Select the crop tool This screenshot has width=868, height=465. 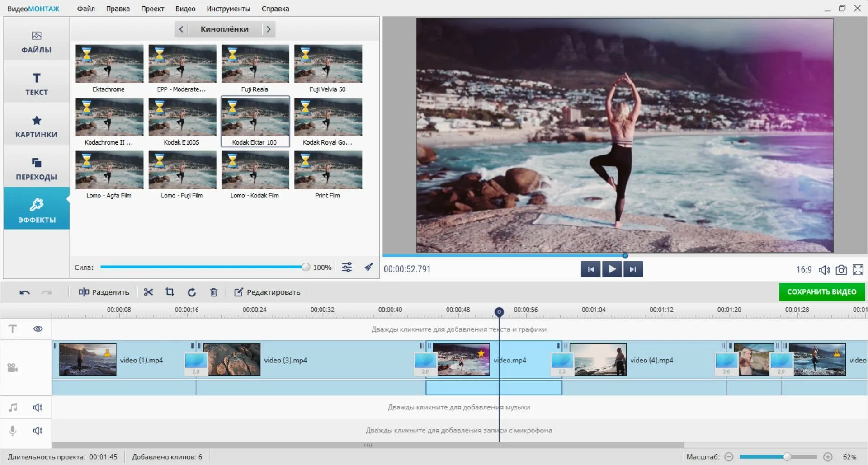pos(170,292)
